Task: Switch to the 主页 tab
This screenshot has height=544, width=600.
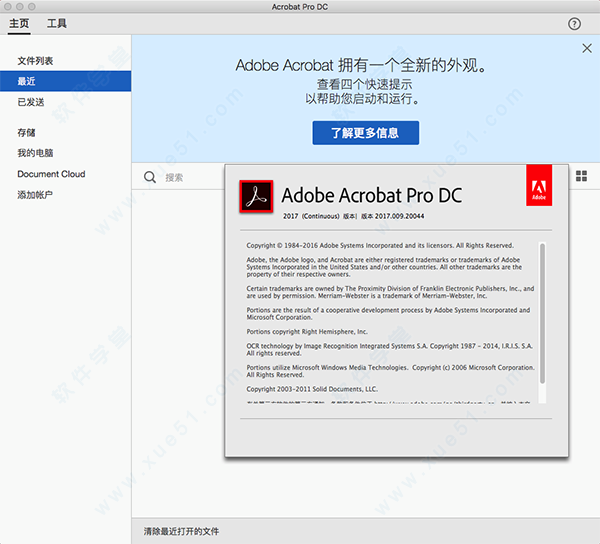Action: click(x=19, y=24)
